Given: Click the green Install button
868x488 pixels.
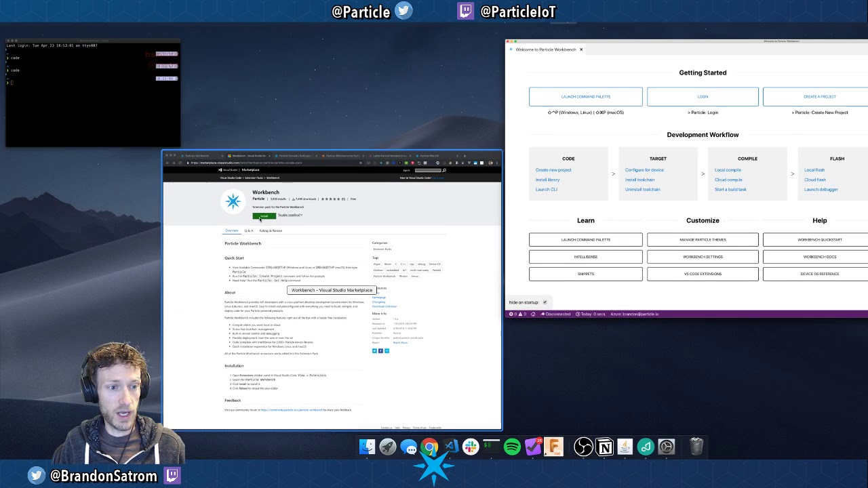Looking at the screenshot, I should [264, 216].
